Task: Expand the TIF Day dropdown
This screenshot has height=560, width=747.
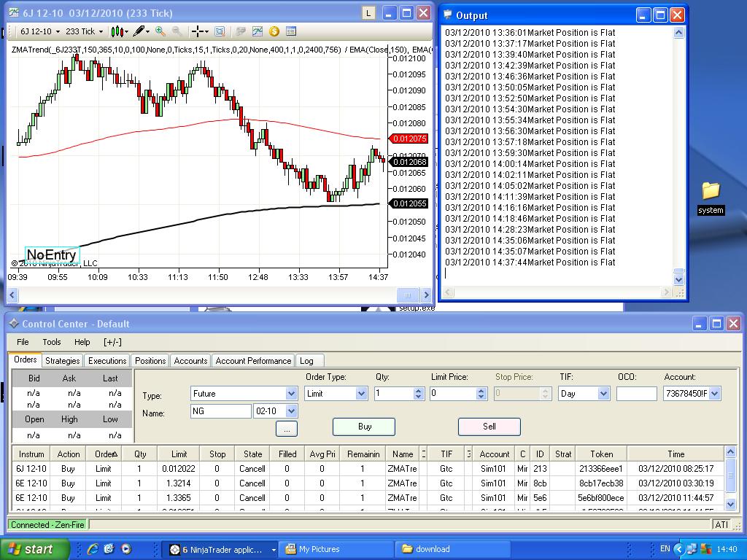Action: pos(603,394)
